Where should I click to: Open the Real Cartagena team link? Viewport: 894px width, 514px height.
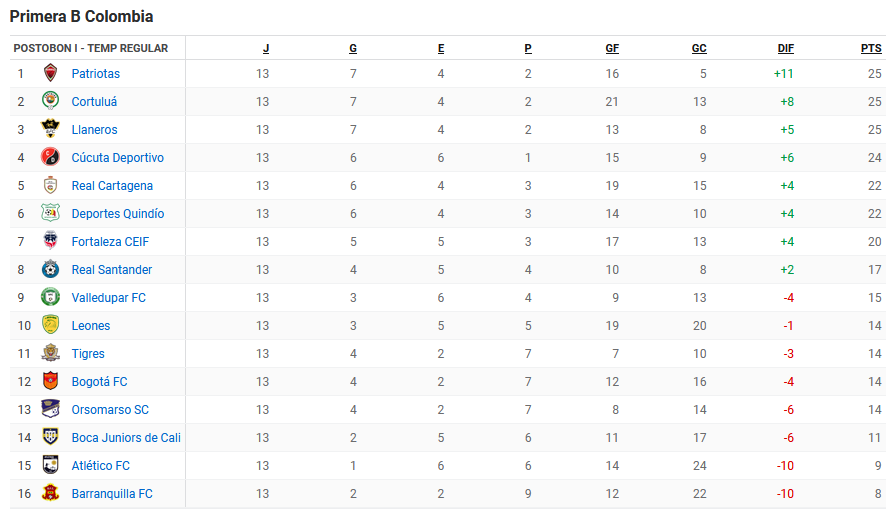(x=112, y=186)
